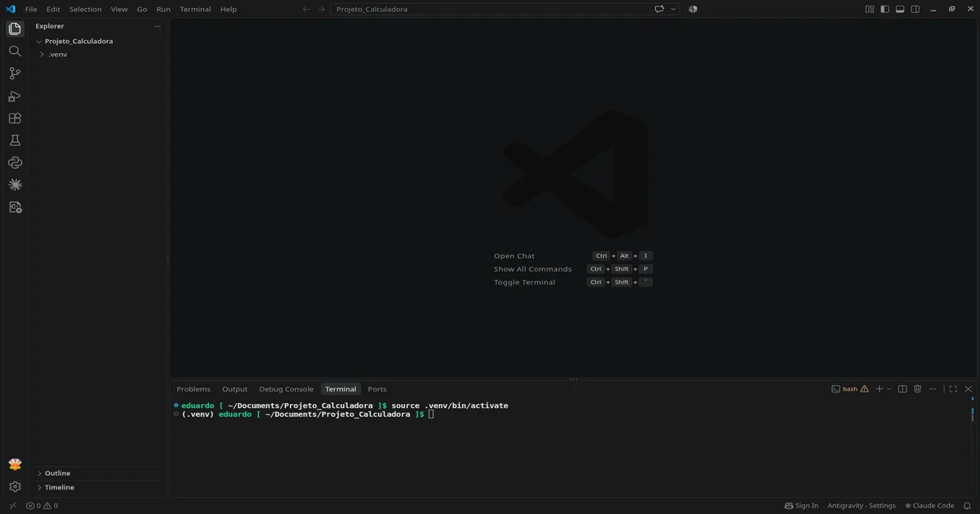Open the Source Control view
Viewport: 980px width, 514px height.
click(x=15, y=73)
